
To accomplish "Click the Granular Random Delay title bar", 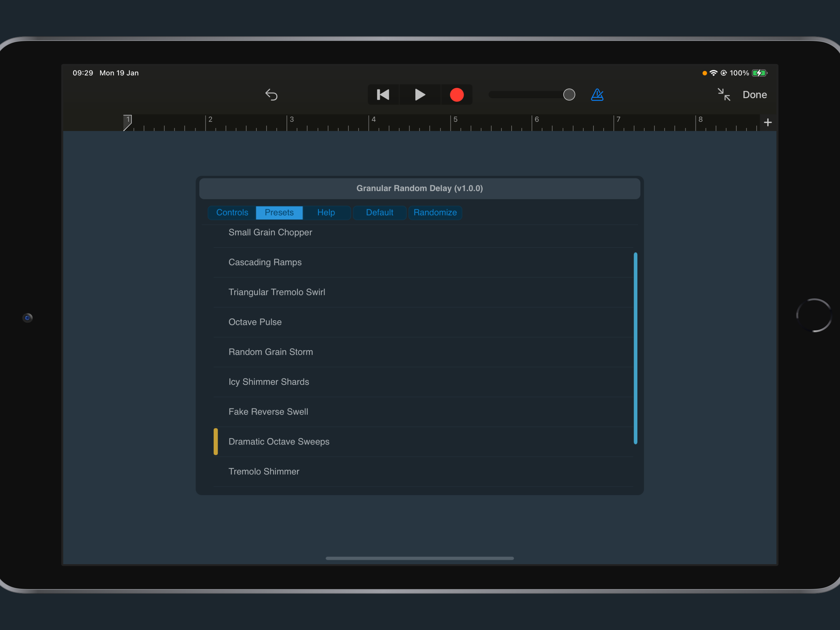I will 420,189.
